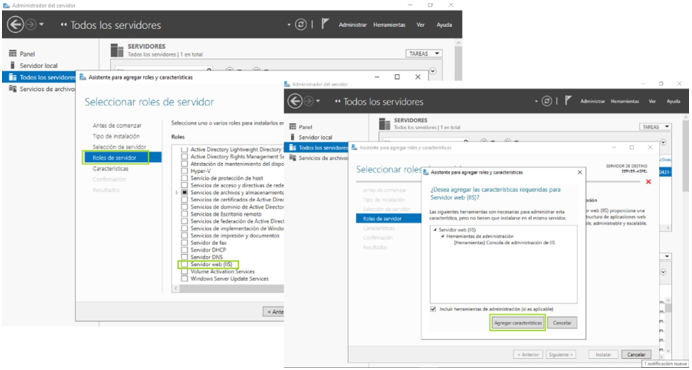Image resolution: width=692 pixels, height=370 pixels.
Task: Click the back arrow in right Server Manager window
Action: point(295,101)
